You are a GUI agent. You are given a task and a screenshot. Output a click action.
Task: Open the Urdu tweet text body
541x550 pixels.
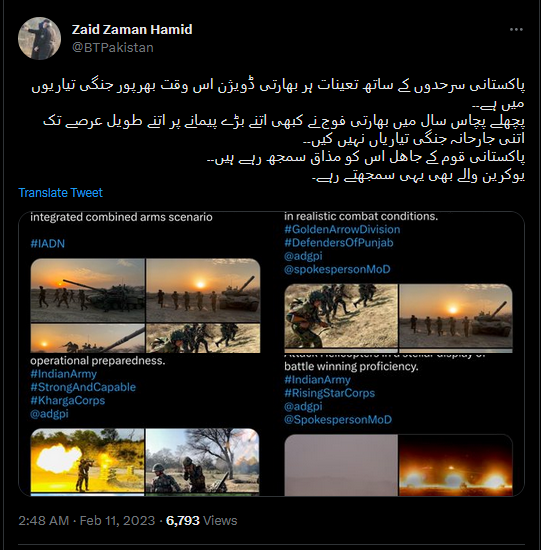(x=278, y=130)
